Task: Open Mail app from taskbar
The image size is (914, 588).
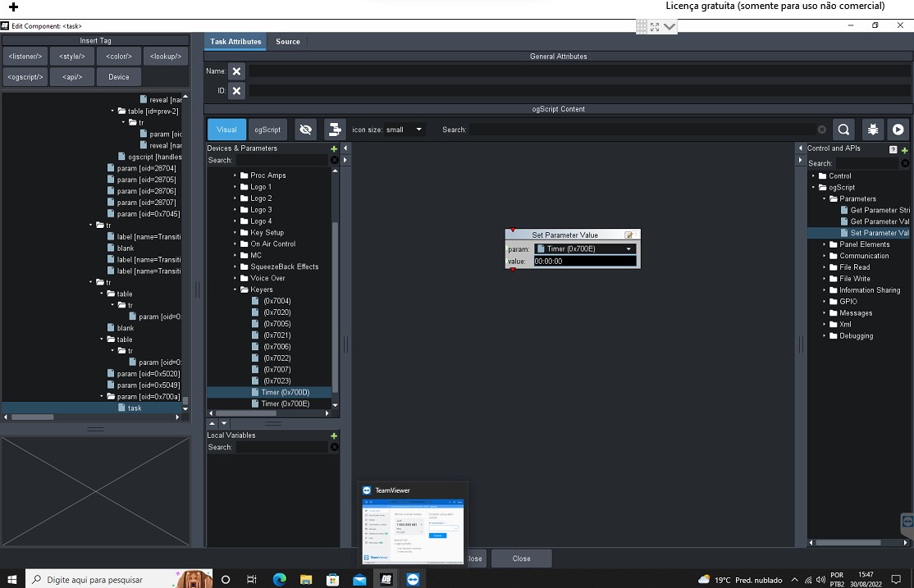Action: pos(359,579)
